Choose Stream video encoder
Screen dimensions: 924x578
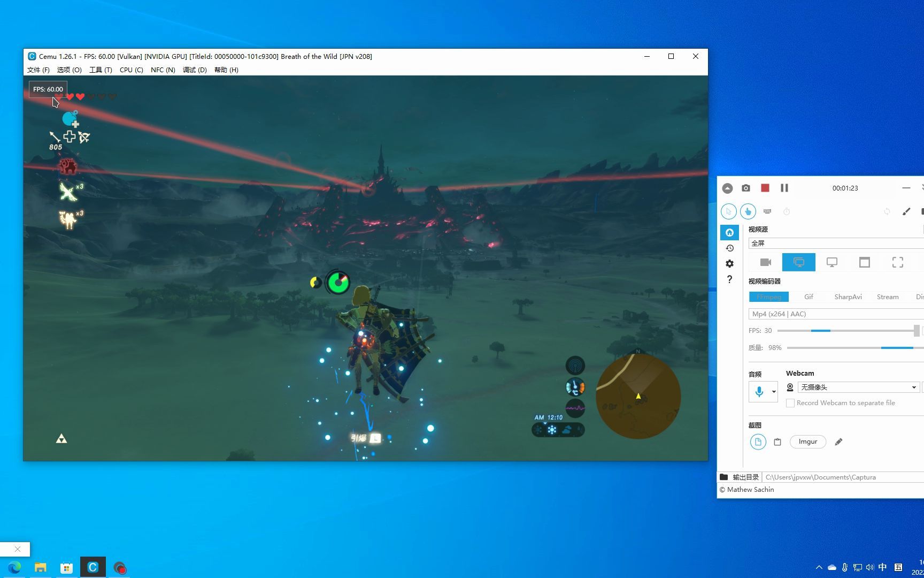coord(888,296)
